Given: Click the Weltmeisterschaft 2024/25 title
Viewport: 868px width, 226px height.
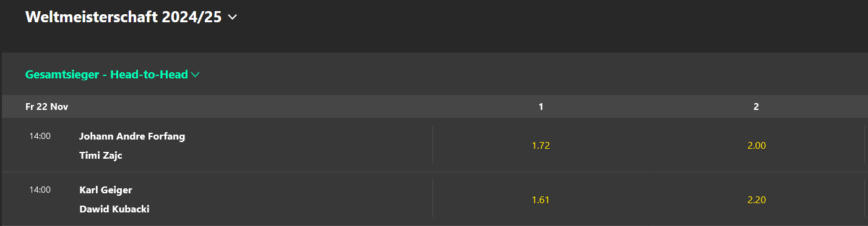Looking at the screenshot, I should (x=123, y=17).
